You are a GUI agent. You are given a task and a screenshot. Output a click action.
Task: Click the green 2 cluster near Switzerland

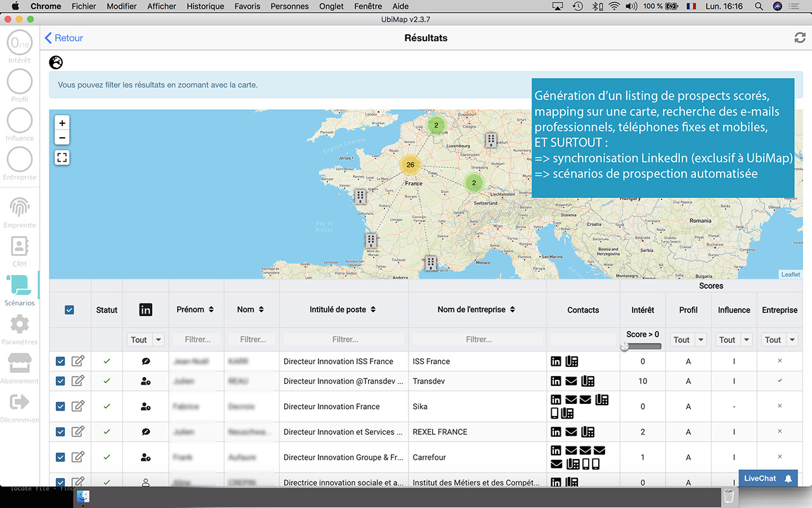coord(474,182)
